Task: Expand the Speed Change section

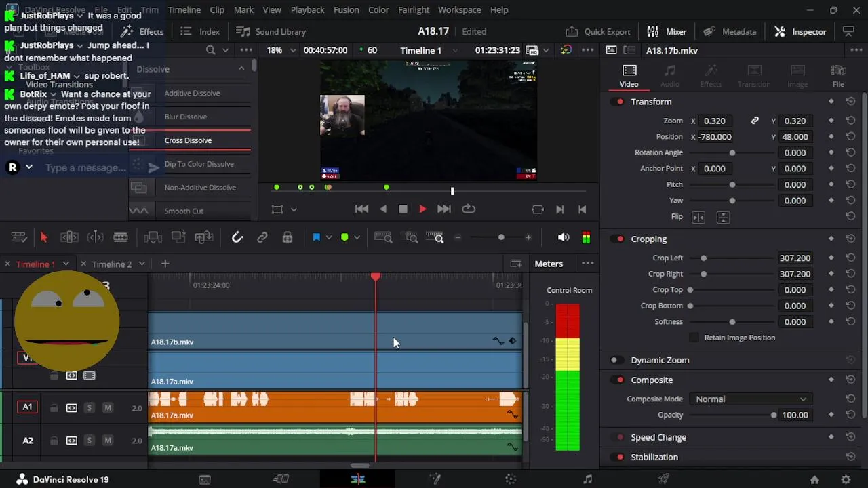Action: tap(658, 437)
